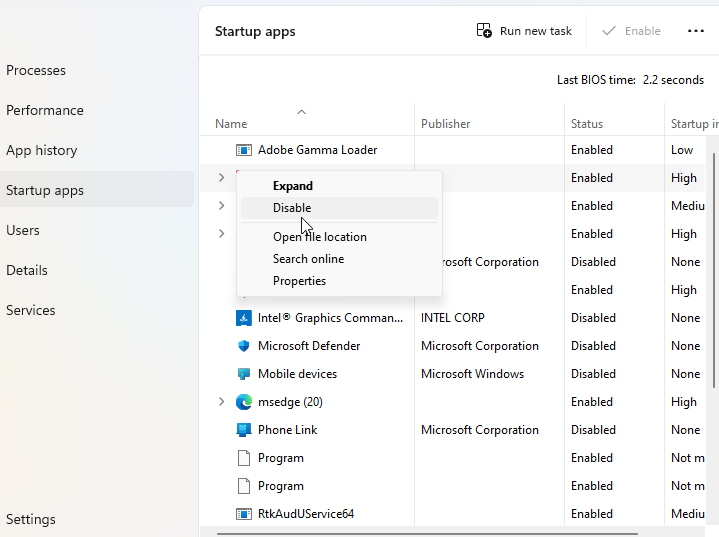The image size is (719, 537).
Task: Sort by the Startup impact column header
Action: click(x=694, y=124)
